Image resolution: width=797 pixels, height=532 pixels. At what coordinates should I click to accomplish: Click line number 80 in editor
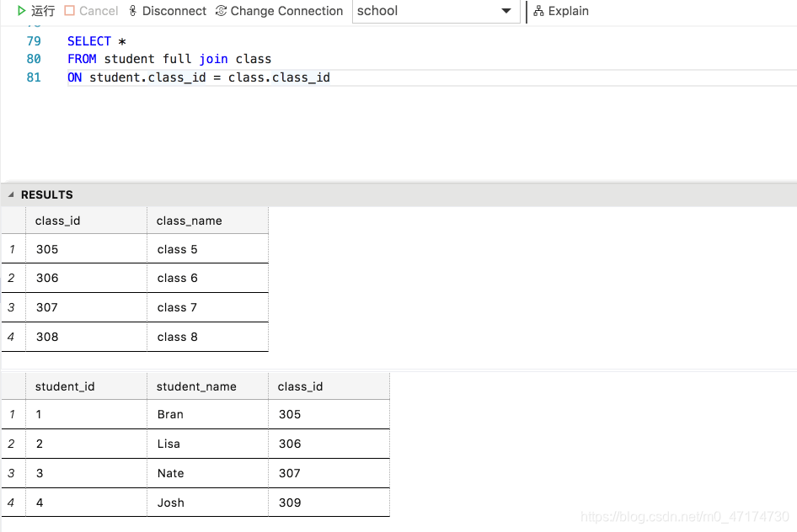pyautogui.click(x=34, y=59)
